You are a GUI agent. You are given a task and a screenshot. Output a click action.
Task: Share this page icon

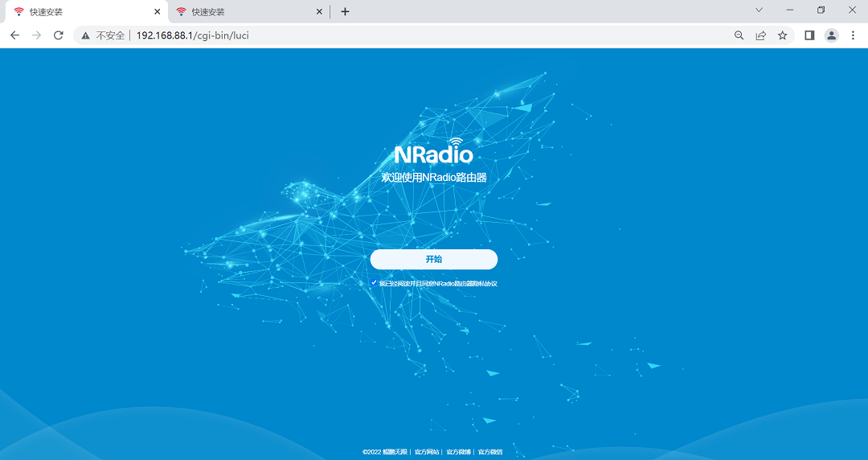(761, 35)
